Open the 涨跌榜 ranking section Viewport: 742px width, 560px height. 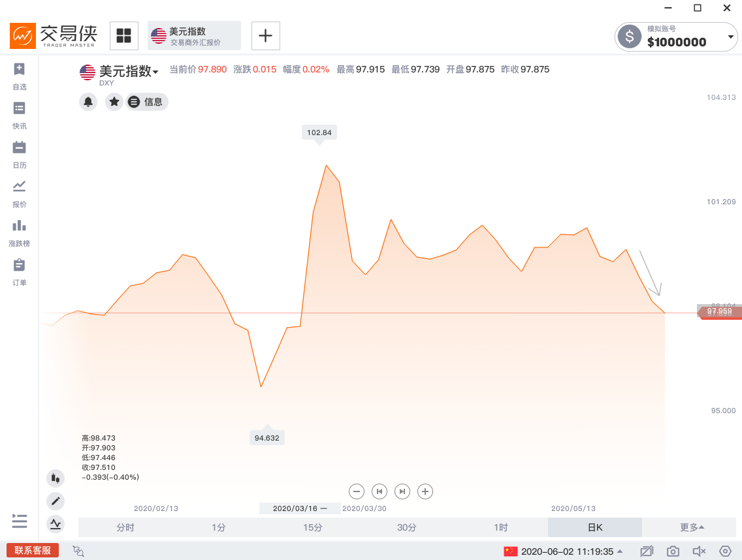coord(20,232)
